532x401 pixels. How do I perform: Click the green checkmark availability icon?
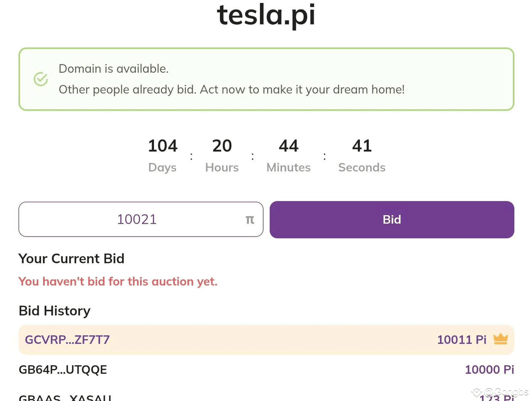(41, 79)
